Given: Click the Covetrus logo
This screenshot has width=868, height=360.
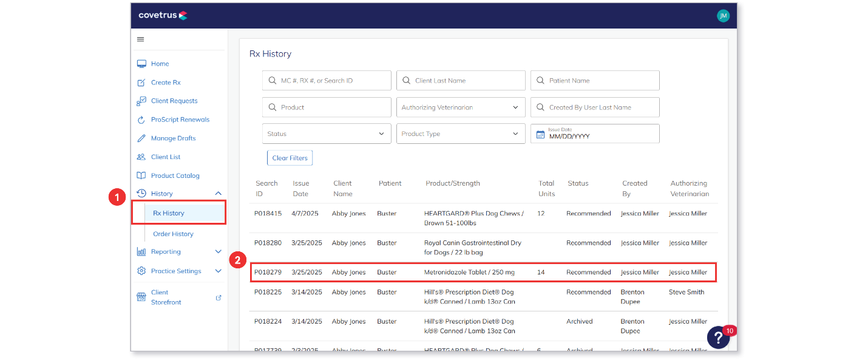Looking at the screenshot, I should click(x=163, y=15).
